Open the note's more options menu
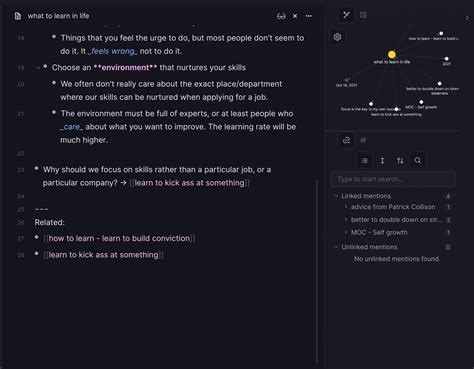Image resolution: width=474 pixels, height=369 pixels. (309, 16)
